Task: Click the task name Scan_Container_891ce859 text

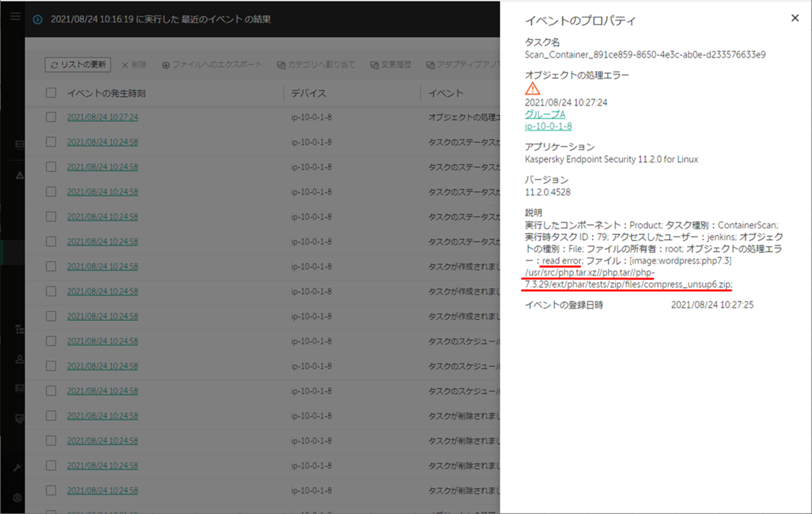Action: coord(646,55)
